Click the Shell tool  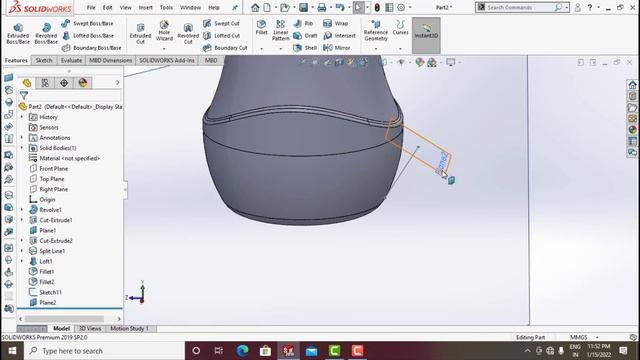click(x=305, y=48)
